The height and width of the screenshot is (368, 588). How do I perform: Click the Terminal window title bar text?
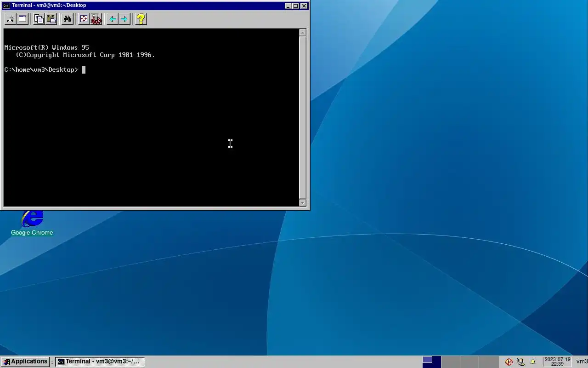pos(49,6)
